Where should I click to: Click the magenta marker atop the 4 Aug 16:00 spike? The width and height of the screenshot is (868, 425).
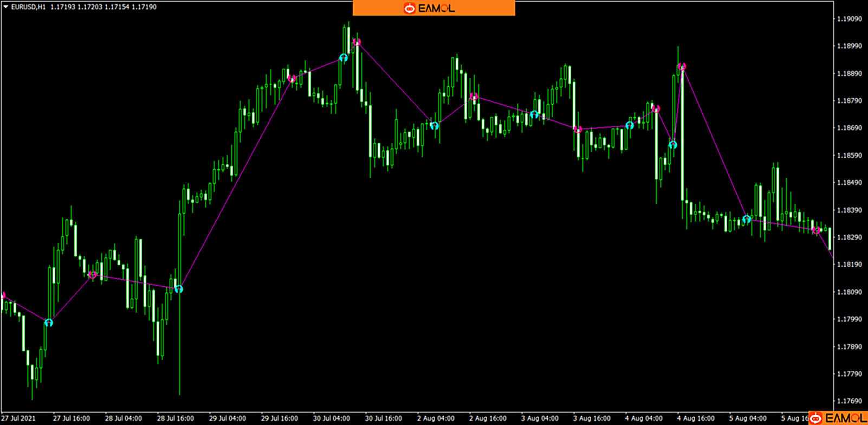point(682,67)
